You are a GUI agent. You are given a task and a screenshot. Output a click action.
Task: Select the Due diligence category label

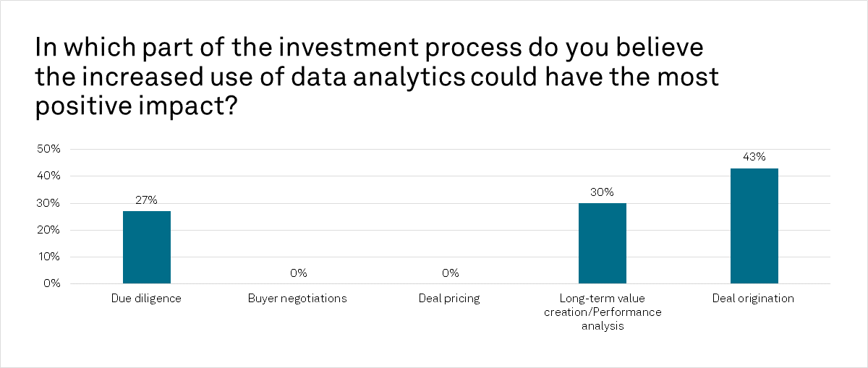147,299
